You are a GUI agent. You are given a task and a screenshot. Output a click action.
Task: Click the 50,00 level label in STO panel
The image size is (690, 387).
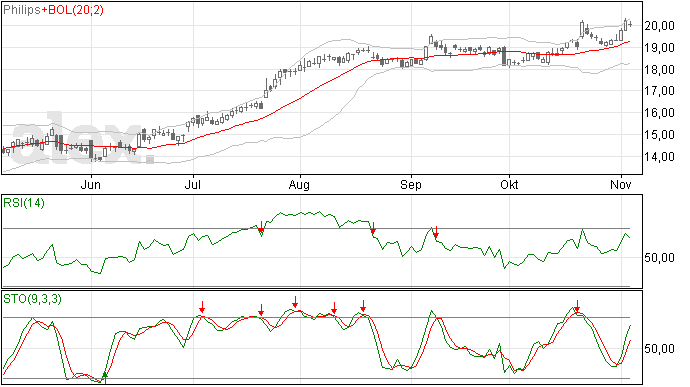pyautogui.click(x=659, y=349)
